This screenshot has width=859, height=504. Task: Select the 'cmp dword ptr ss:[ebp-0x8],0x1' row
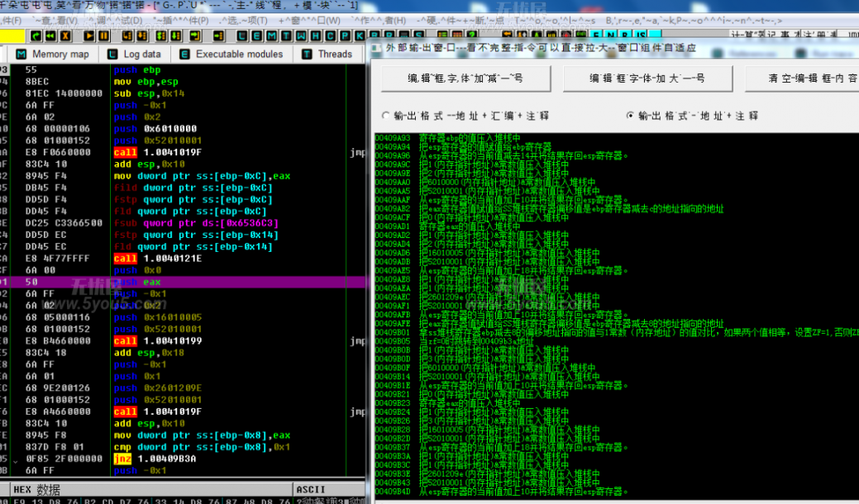(x=184, y=446)
